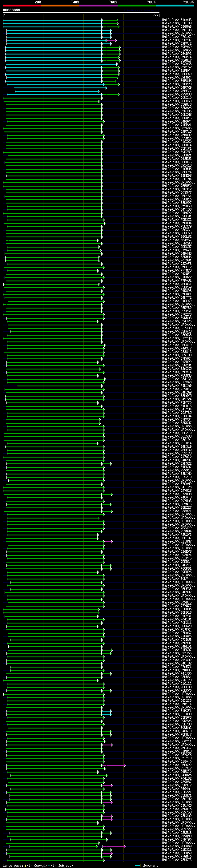Select the UniRef100_B4AGI3 hit label
The width and height of the screenshot is (197, 868).
click(x=177, y=731)
